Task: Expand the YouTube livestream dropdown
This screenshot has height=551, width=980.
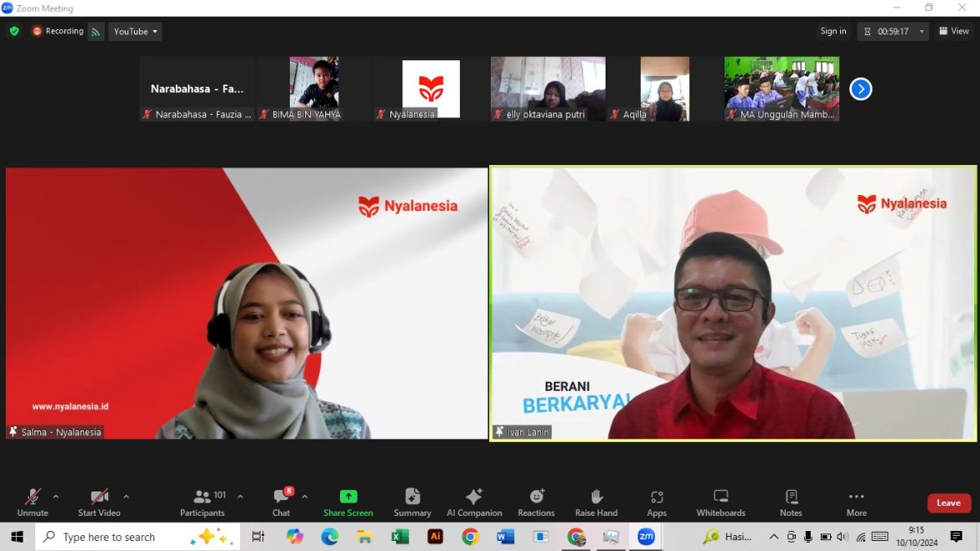Action: tap(135, 31)
